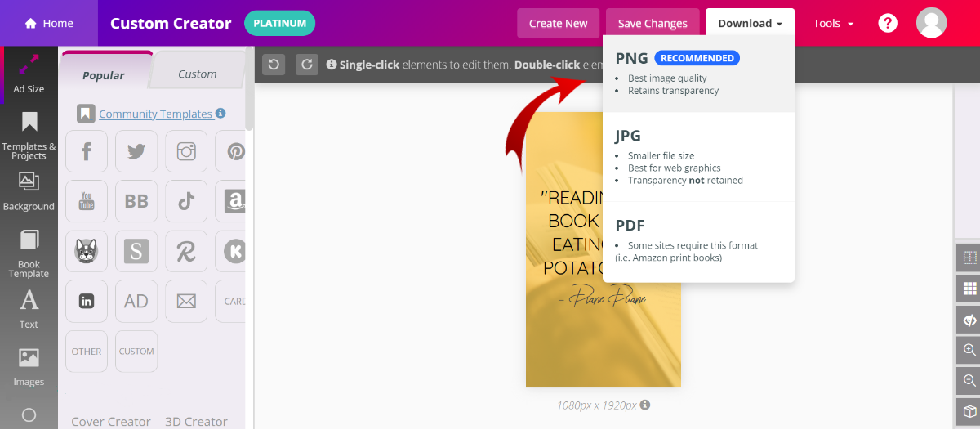Open the user profile avatar menu

click(931, 23)
